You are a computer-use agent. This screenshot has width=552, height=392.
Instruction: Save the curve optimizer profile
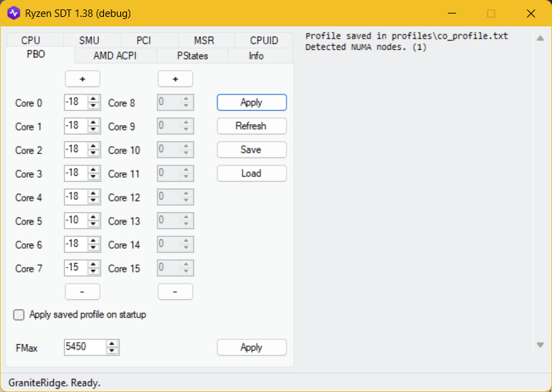pyautogui.click(x=252, y=149)
